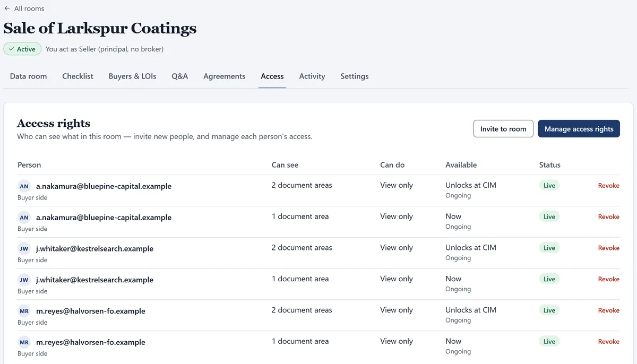Go to the Q&A tab
This screenshot has height=364, width=637.
click(180, 76)
